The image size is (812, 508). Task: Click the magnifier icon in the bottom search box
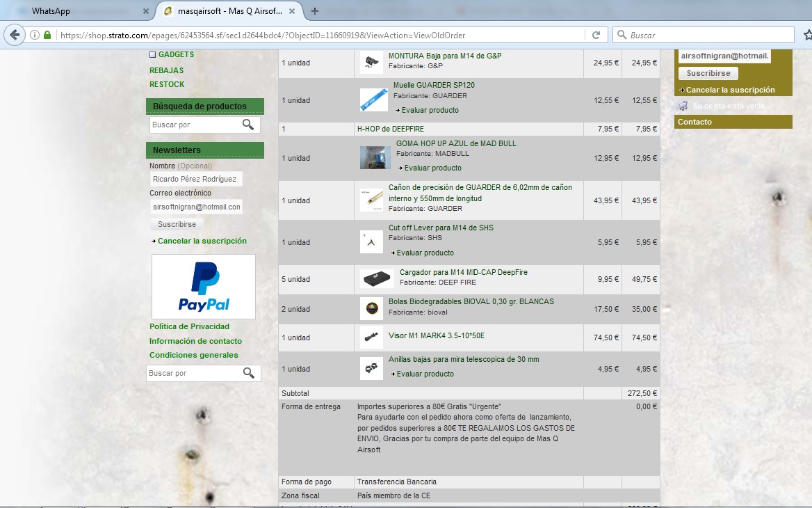tap(249, 373)
